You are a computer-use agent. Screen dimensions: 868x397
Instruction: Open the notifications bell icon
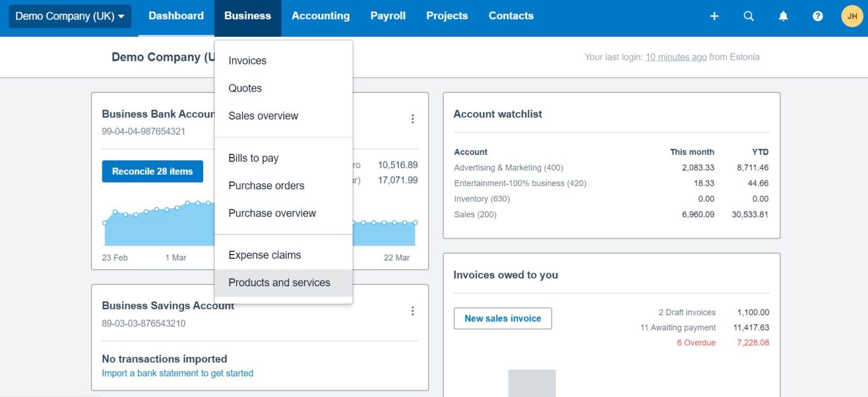[783, 16]
